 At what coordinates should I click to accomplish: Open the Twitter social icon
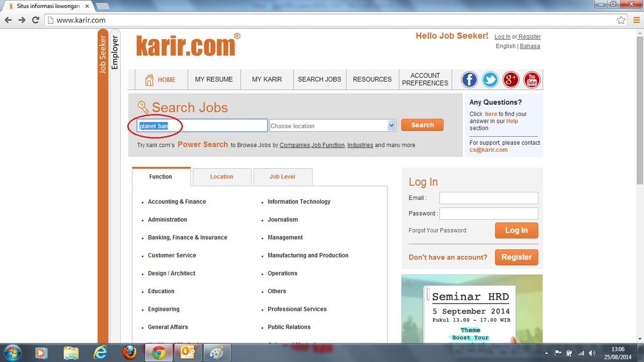[490, 79]
